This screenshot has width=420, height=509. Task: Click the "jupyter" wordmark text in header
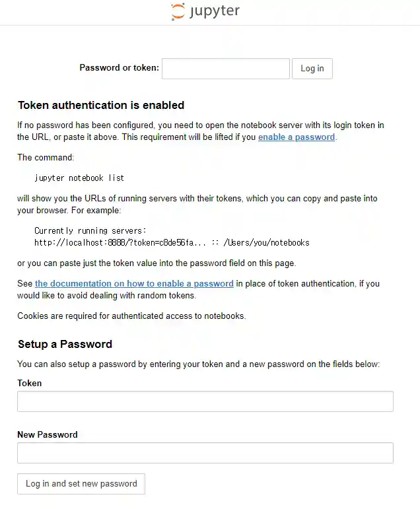215,11
